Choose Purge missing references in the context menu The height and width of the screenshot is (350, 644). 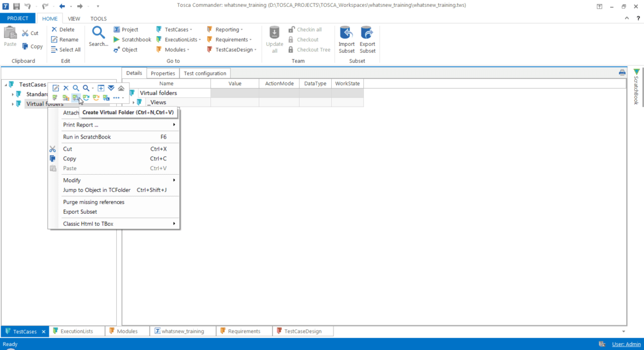click(x=114, y=202)
